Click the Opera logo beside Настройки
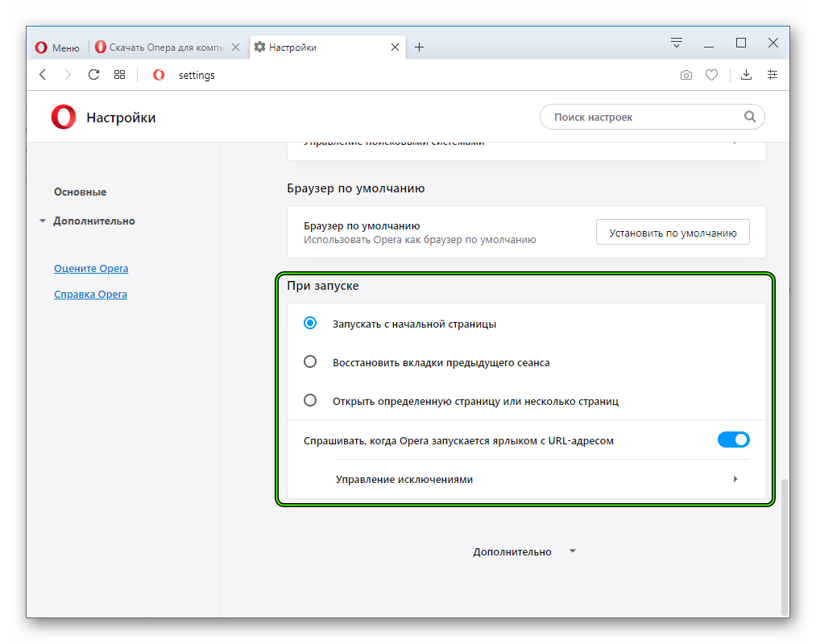816x644 pixels. (x=64, y=117)
